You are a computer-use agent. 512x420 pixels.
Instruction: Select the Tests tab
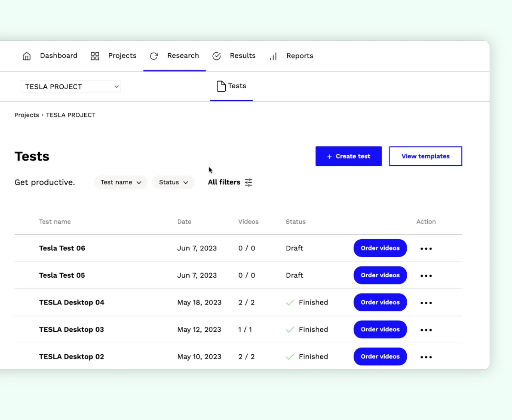237,86
